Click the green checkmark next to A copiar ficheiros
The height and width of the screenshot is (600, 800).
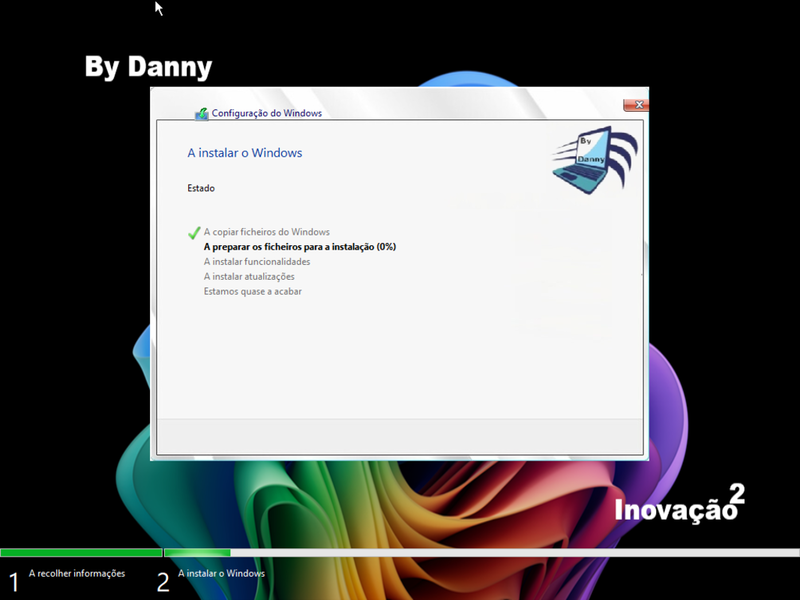[x=194, y=233]
